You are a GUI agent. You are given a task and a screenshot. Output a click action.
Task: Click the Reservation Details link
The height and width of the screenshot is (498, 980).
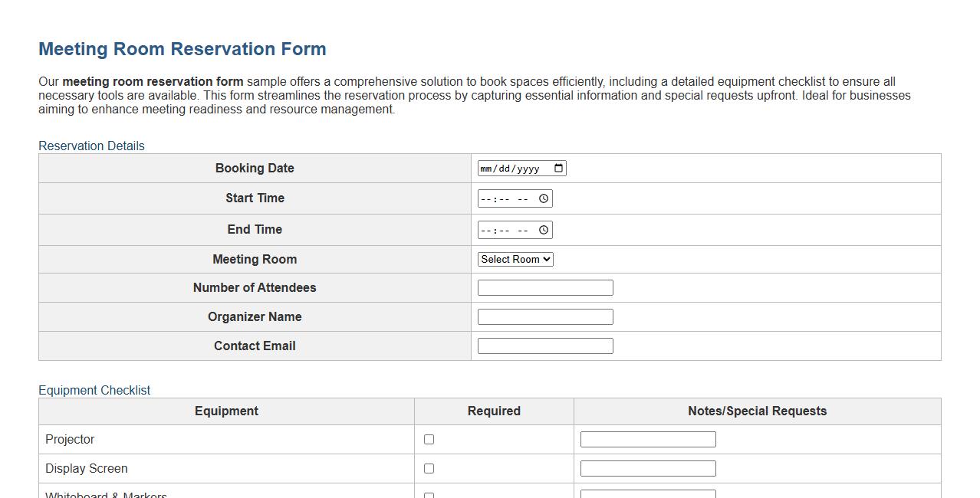tap(91, 146)
